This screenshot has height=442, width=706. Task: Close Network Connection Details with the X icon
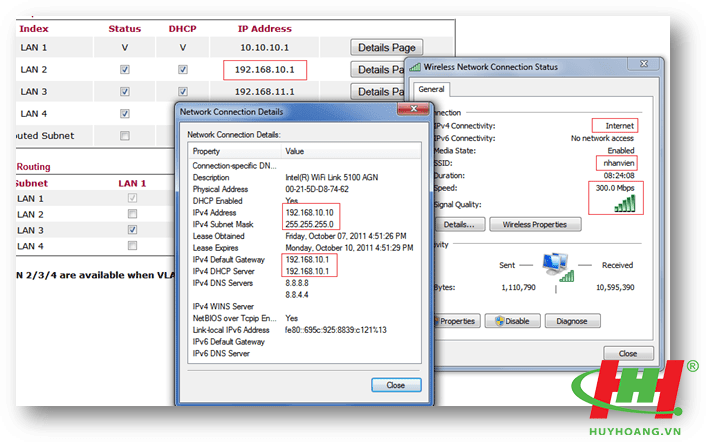coord(410,112)
